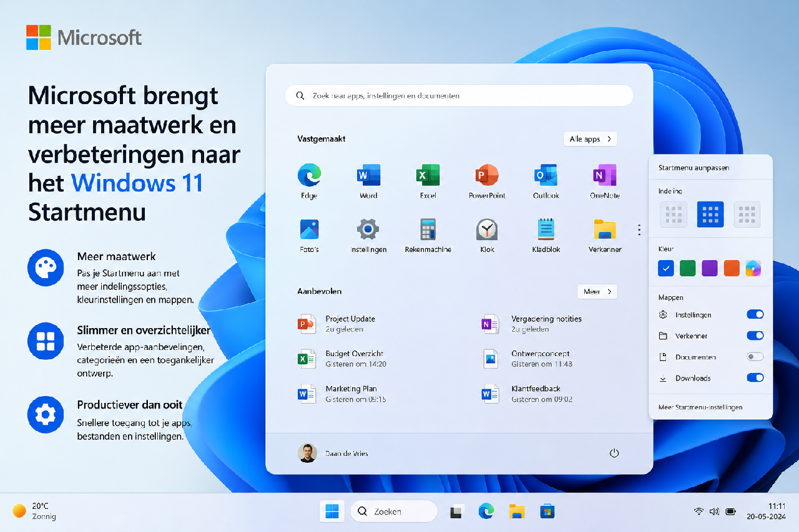This screenshot has width=799, height=532.
Task: Click the Wi-Fi tray icon
Action: [x=699, y=511]
